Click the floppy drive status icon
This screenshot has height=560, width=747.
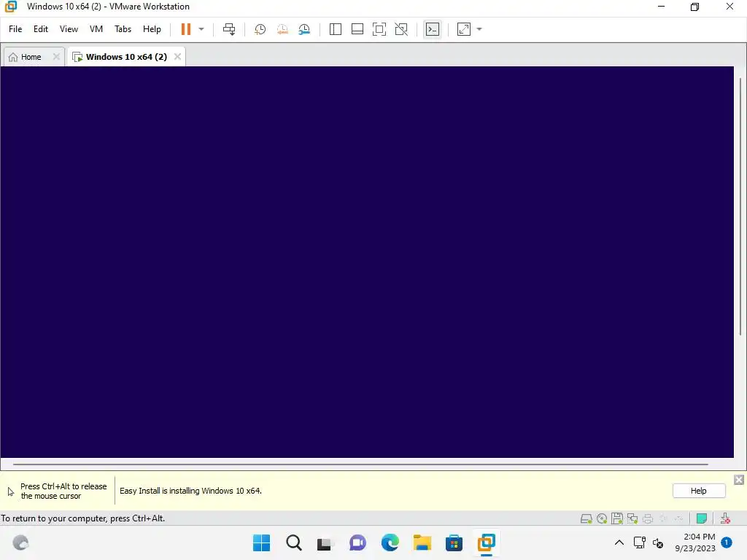click(617, 518)
